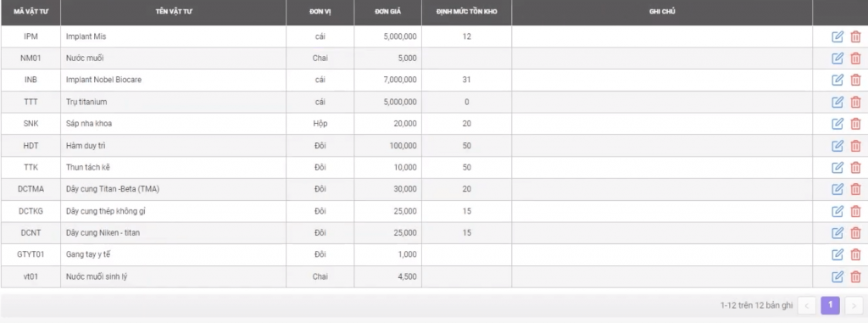
Task: Click the Đơn giá column header
Action: [387, 12]
